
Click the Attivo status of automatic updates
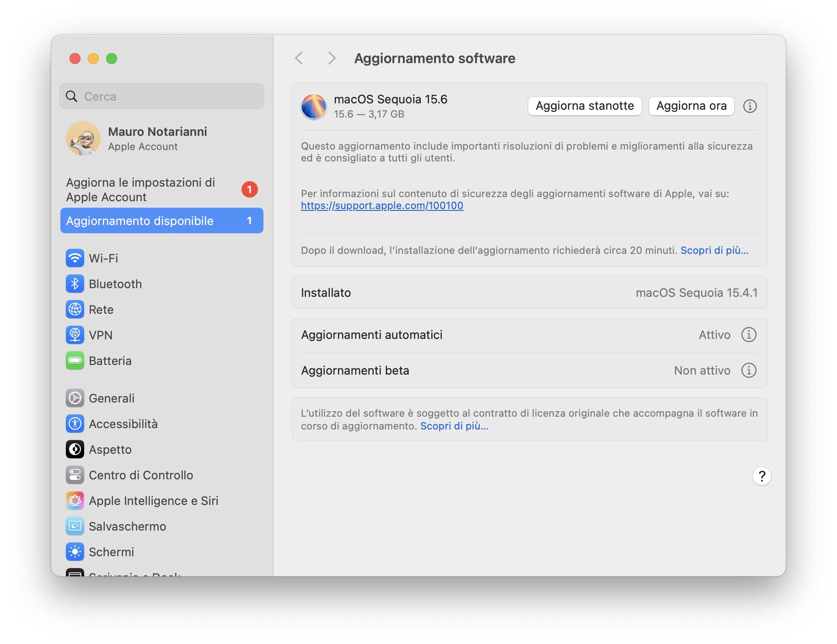pyautogui.click(x=714, y=335)
